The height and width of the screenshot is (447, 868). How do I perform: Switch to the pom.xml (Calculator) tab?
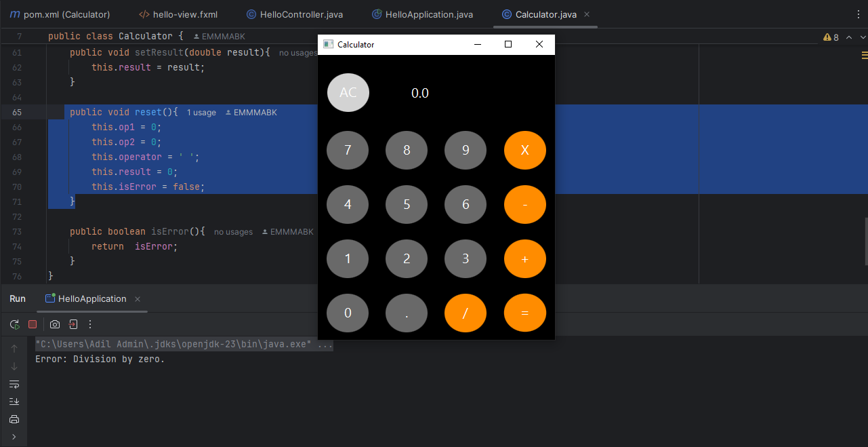(x=60, y=14)
